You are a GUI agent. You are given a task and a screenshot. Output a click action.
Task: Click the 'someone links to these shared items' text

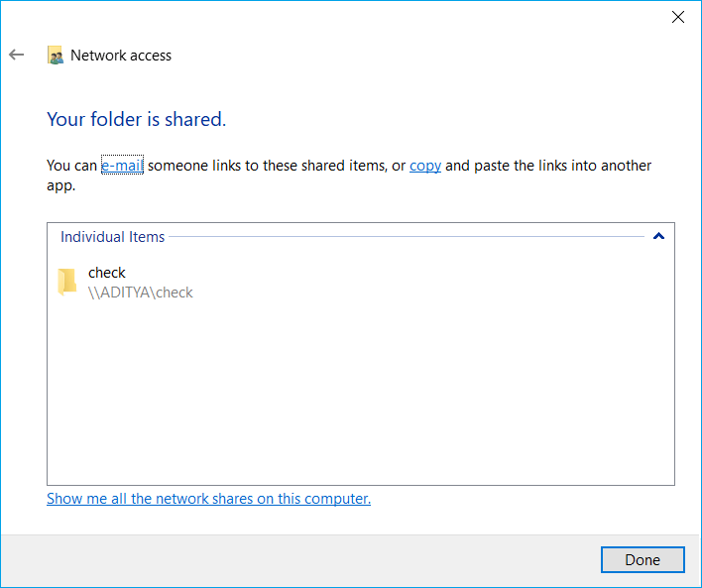tap(266, 166)
